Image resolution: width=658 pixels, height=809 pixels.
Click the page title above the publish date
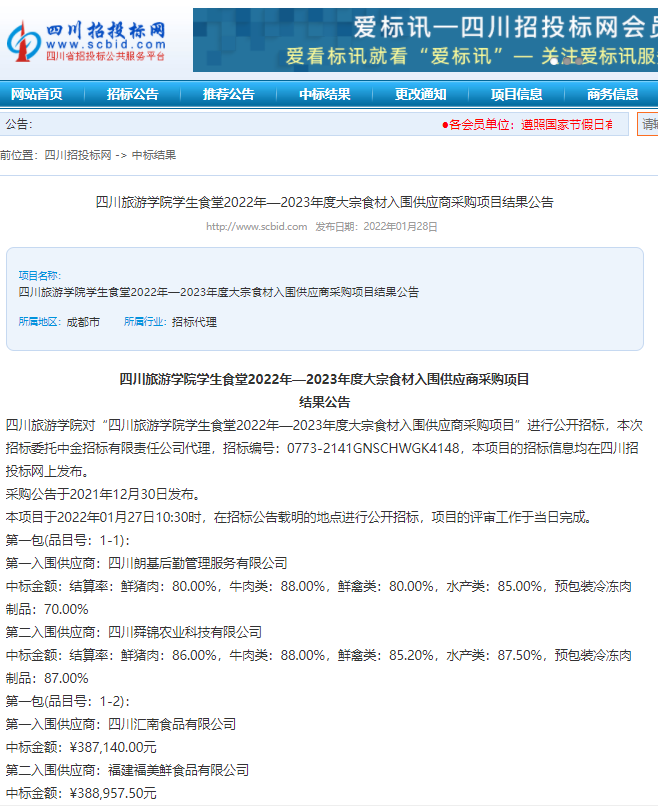click(x=325, y=202)
